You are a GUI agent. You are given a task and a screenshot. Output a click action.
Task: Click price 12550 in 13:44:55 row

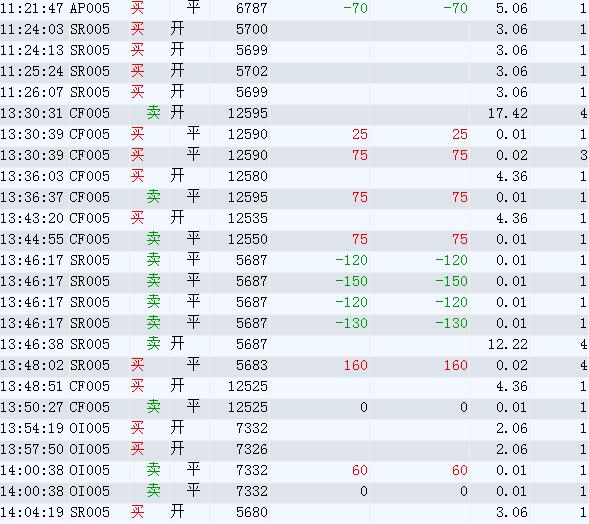coord(248,239)
